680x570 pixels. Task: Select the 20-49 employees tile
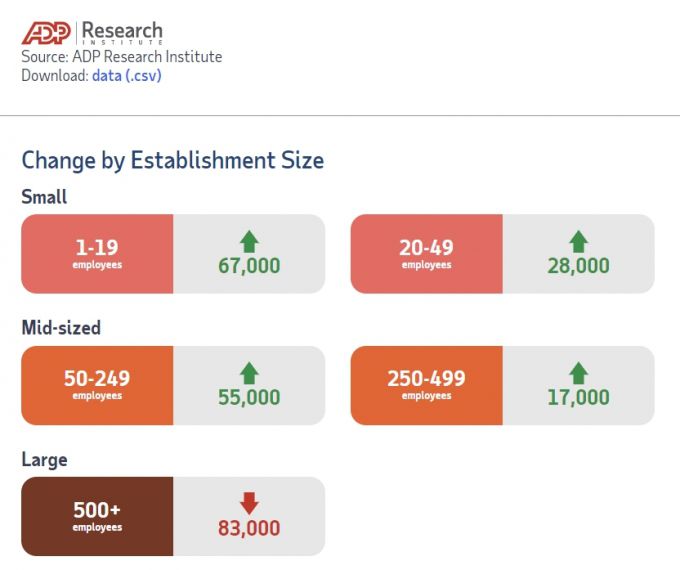tap(426, 253)
